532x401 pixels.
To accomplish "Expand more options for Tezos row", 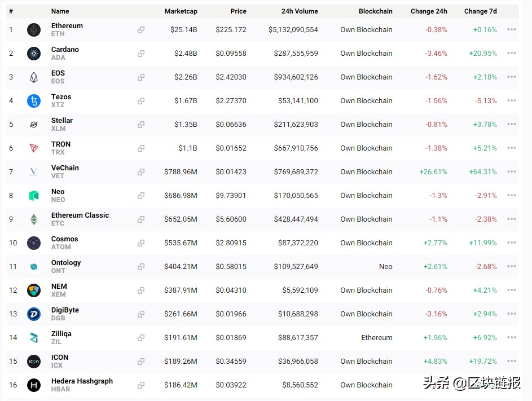I will point(512,100).
